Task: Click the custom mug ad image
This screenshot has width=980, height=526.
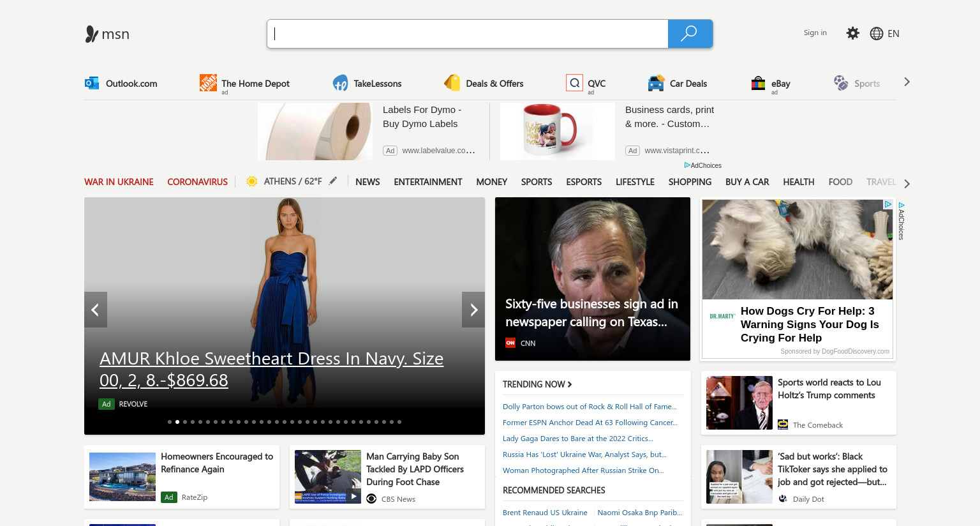Action: [558, 131]
